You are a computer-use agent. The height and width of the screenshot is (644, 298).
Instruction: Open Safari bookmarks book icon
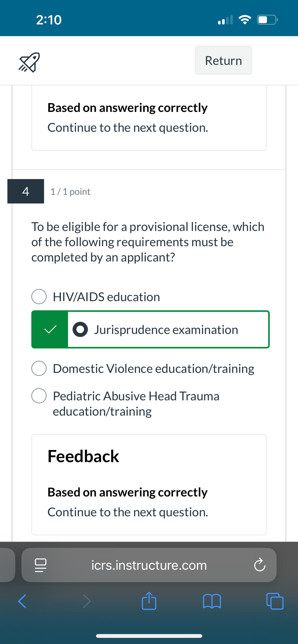click(212, 601)
